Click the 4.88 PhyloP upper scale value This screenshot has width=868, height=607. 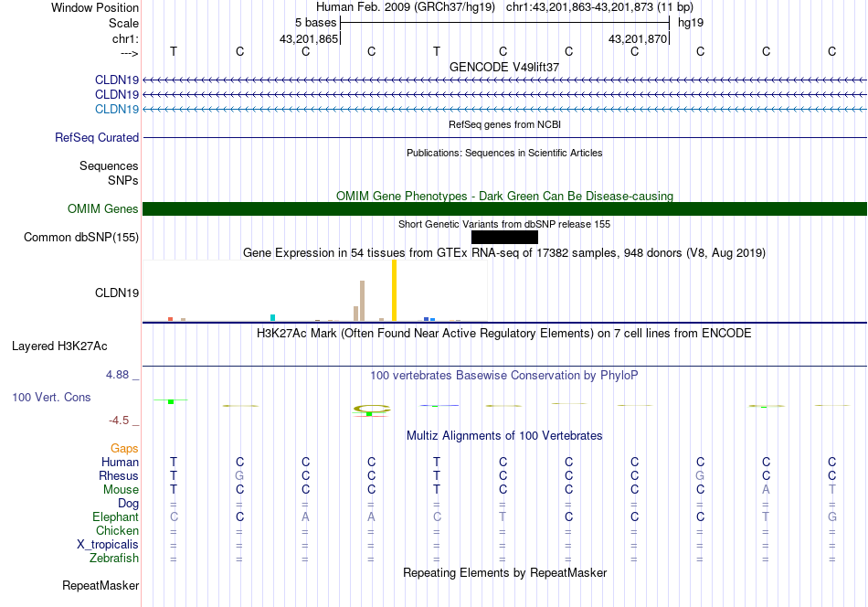pyautogui.click(x=117, y=375)
